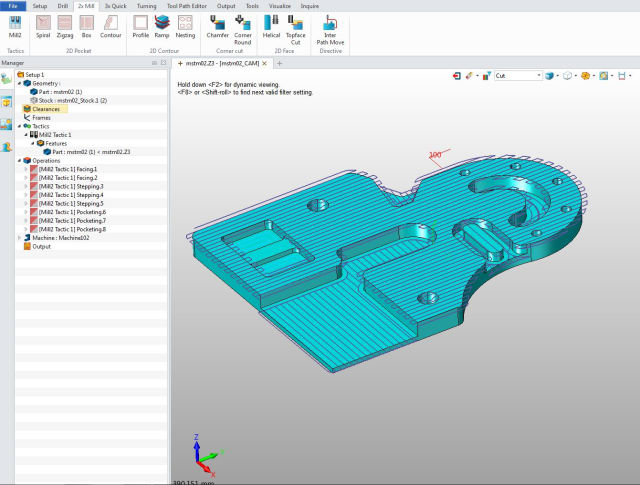Click the red exit icon in view toolbar
Screen dimensions: 640x485
coord(457,76)
